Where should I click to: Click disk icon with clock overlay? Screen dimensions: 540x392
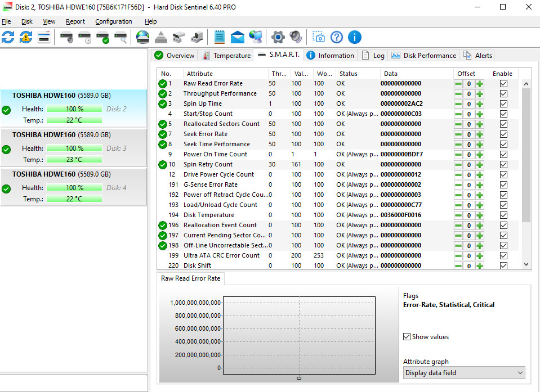[84, 37]
